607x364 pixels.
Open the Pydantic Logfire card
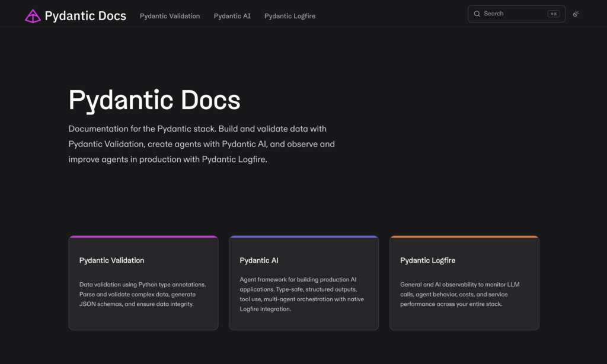coord(464,283)
